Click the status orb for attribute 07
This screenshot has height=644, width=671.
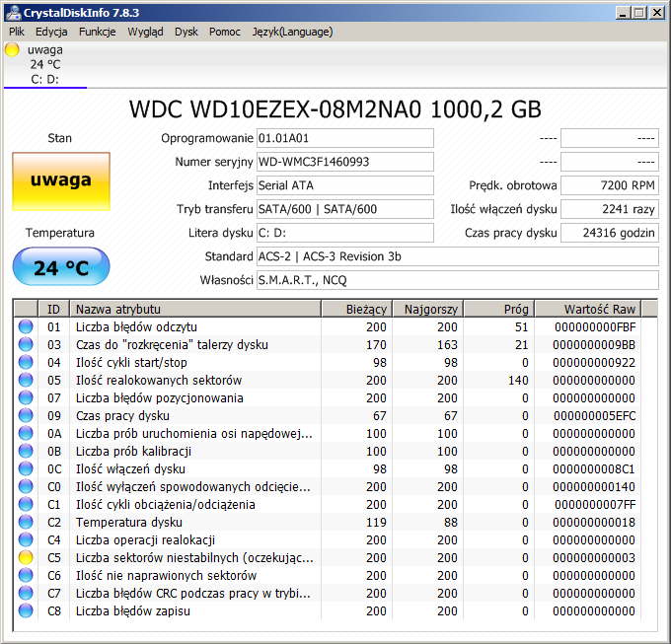point(26,397)
